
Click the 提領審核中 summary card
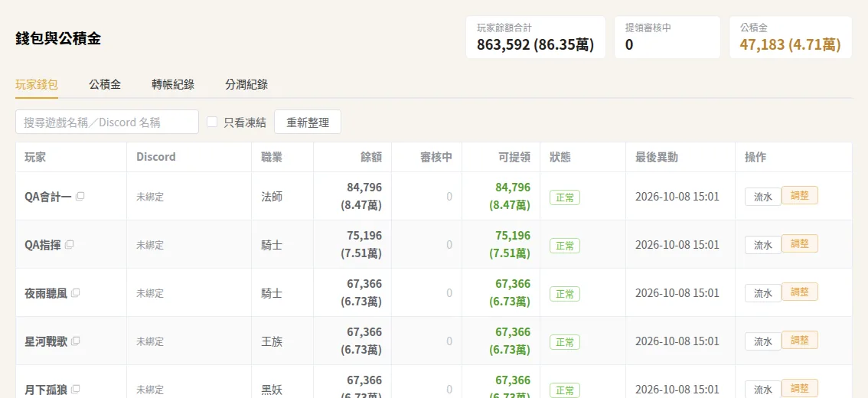667,37
